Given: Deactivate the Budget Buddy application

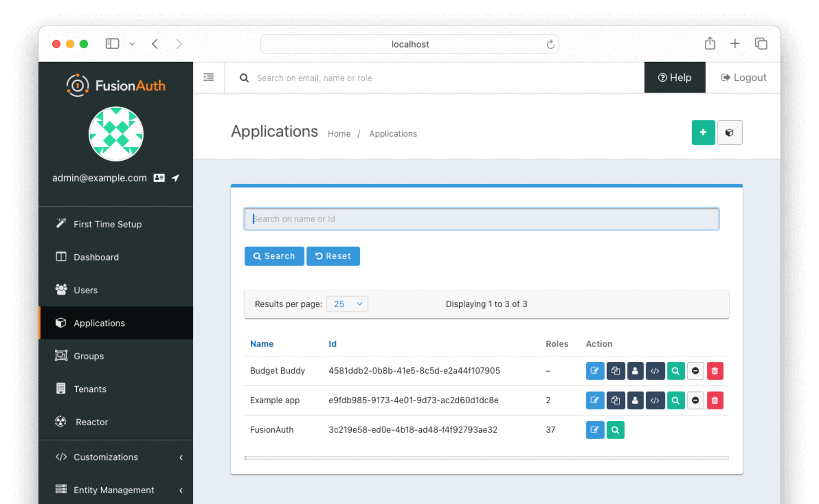Looking at the screenshot, I should click(x=695, y=371).
